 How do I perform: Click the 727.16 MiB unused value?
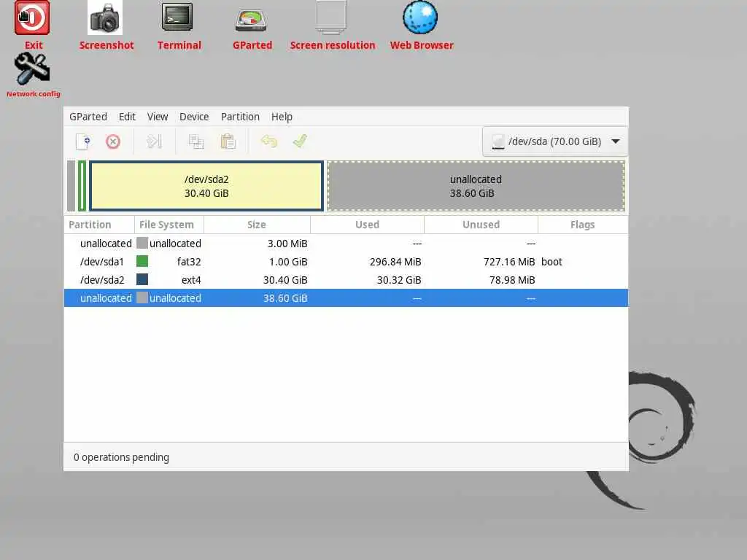[x=508, y=262]
